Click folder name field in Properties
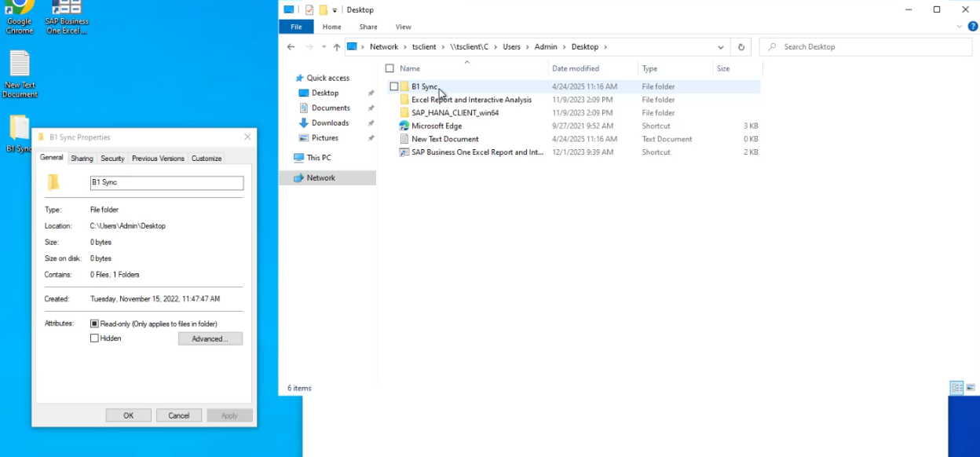 pyautogui.click(x=166, y=182)
